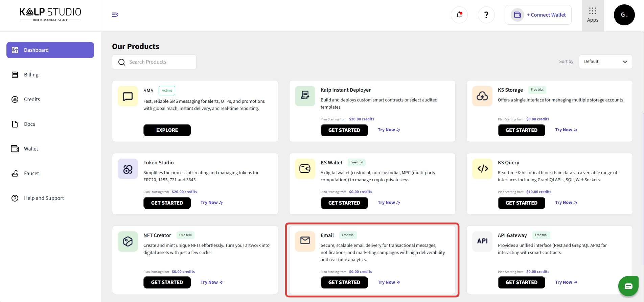
Task: Open the user profile avatar menu
Action: (x=624, y=15)
